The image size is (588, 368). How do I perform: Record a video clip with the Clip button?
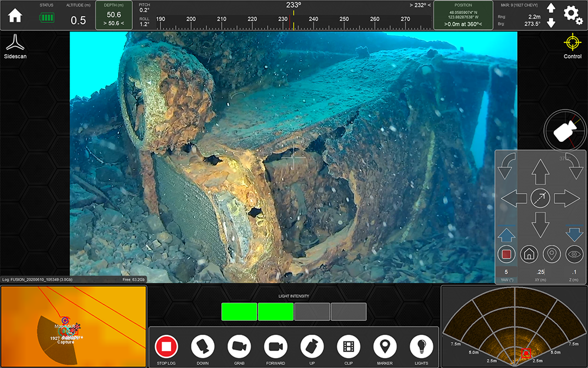(348, 347)
